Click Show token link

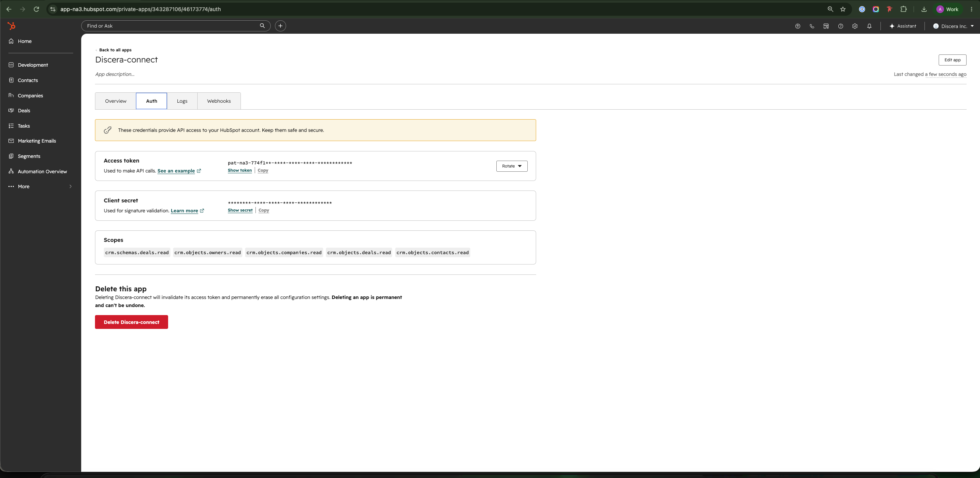coord(240,170)
